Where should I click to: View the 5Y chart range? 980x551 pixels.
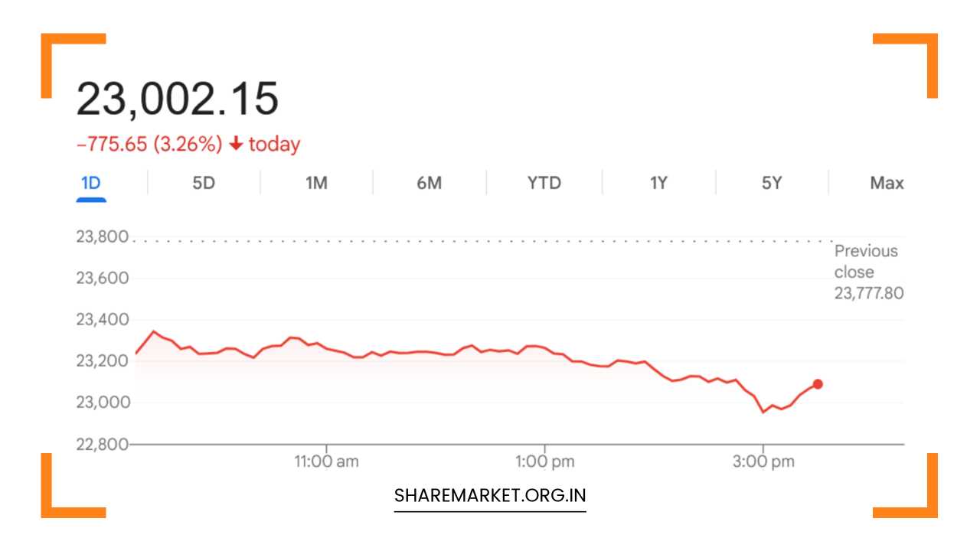772,184
